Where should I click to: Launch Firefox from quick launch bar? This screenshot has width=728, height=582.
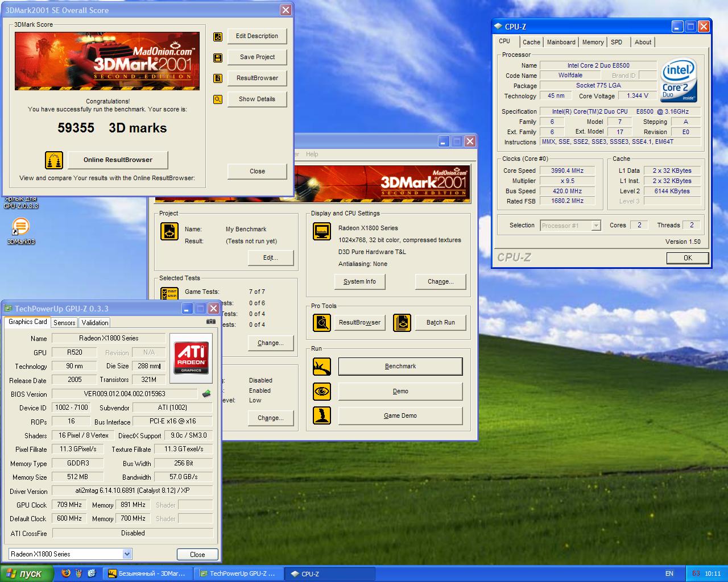[66, 573]
